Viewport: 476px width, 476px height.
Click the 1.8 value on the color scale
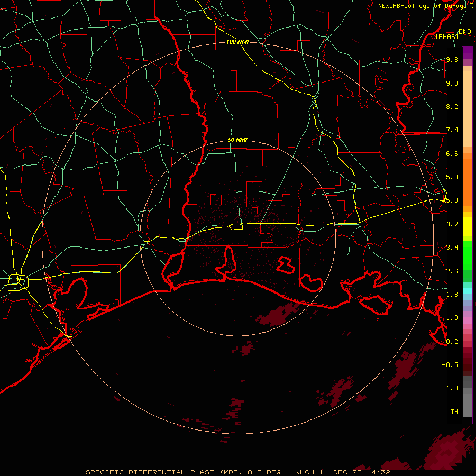pyautogui.click(x=452, y=294)
